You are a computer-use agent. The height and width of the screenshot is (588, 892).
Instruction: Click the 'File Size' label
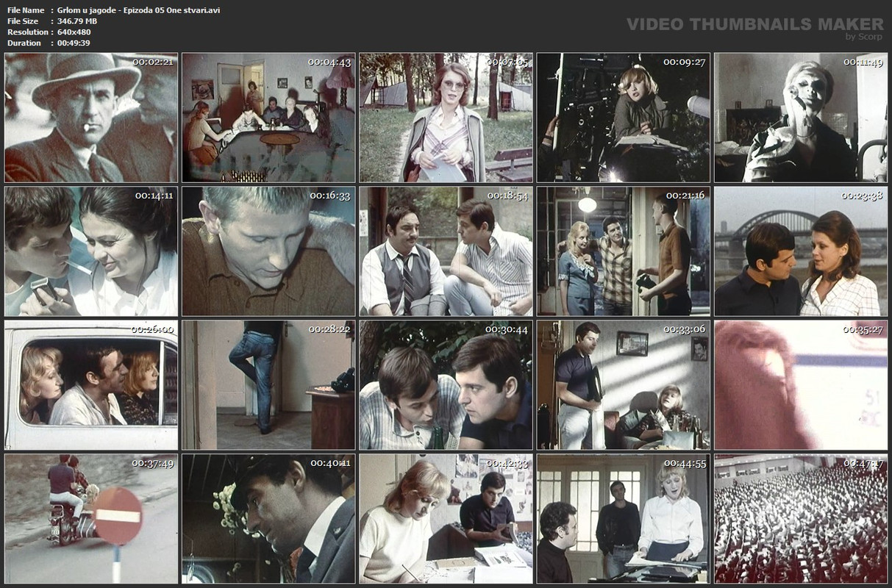click(x=24, y=21)
